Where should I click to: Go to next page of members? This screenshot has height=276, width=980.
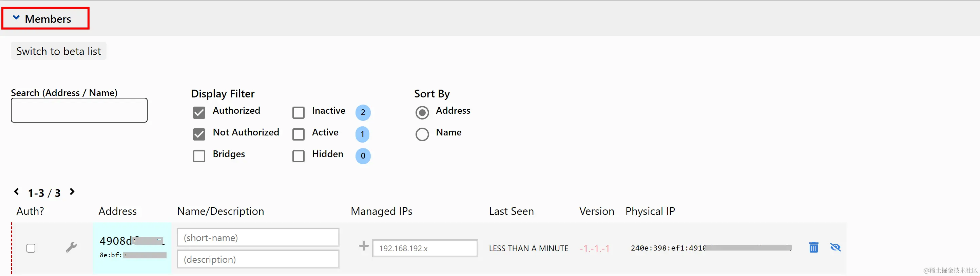point(72,191)
